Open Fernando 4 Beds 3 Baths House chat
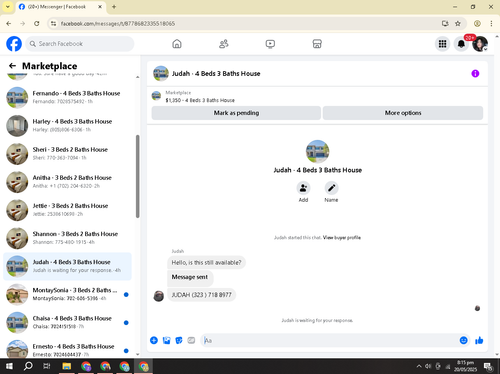Viewport: 500px width, 374px height. [x=67, y=97]
